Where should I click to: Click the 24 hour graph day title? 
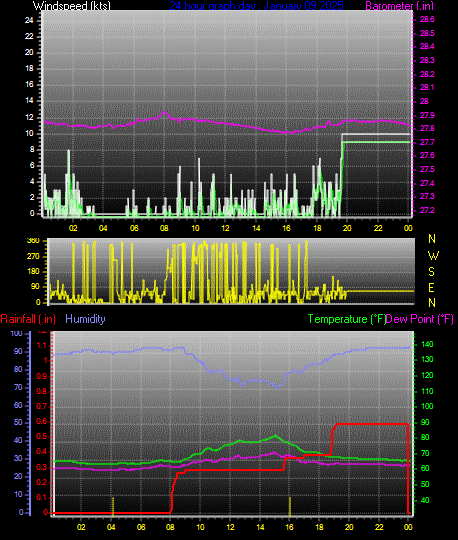(256, 6)
